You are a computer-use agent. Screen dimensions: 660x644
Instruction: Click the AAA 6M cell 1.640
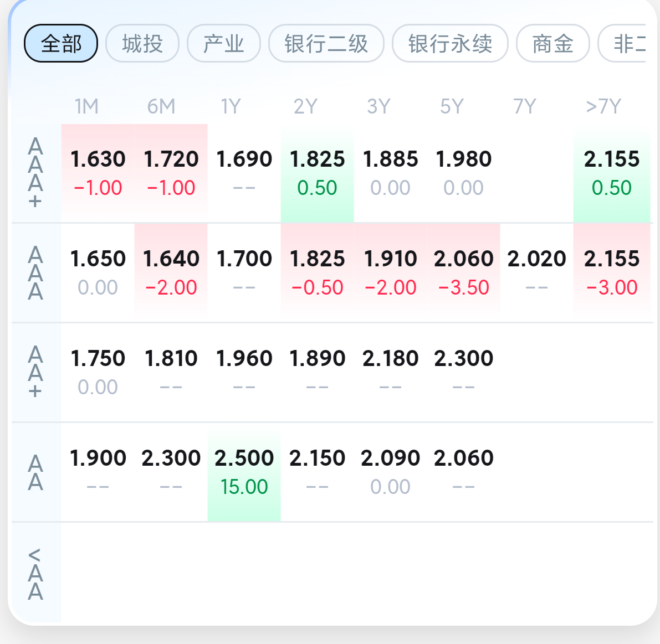point(171,271)
